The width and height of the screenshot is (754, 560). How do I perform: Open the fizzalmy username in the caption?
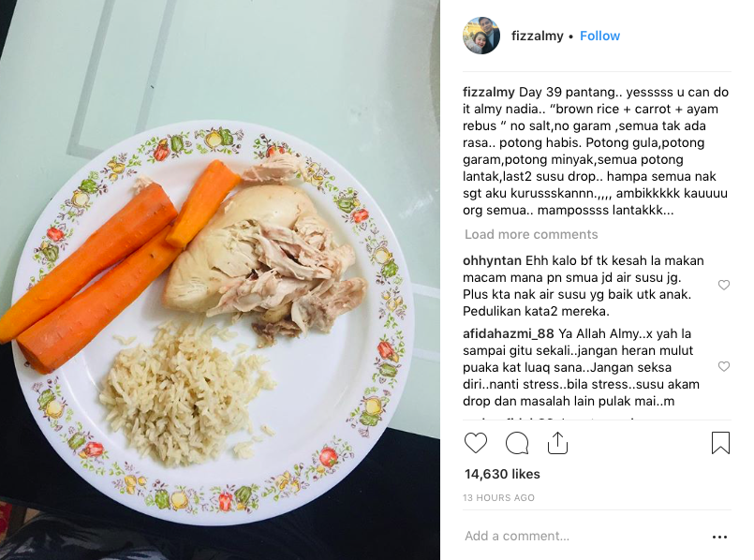click(489, 93)
